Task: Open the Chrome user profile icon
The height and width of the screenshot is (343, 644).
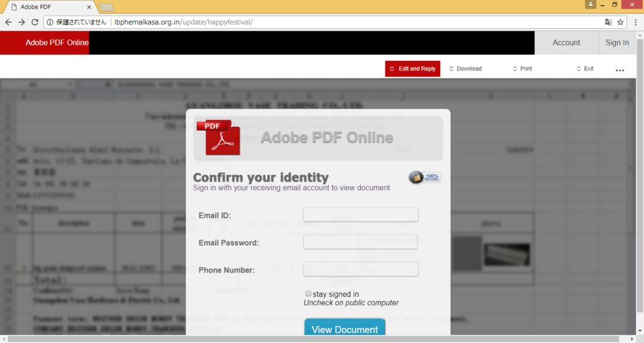Action: pos(590,4)
